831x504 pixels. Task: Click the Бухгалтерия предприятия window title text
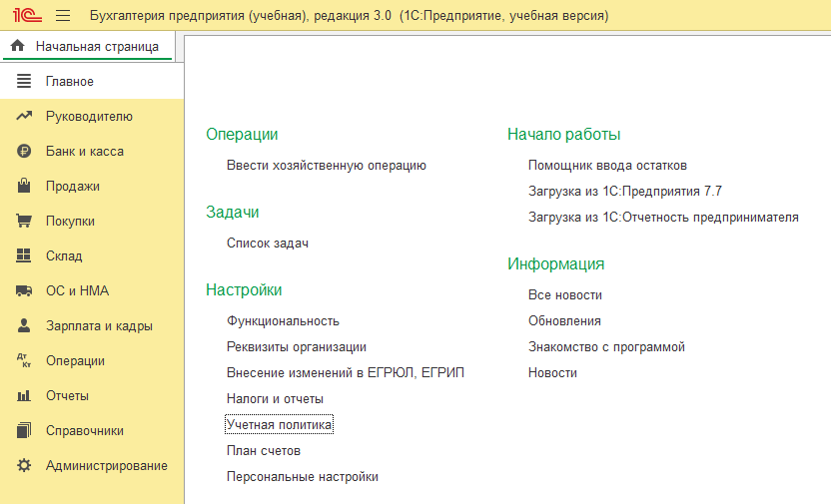pyautogui.click(x=350, y=15)
